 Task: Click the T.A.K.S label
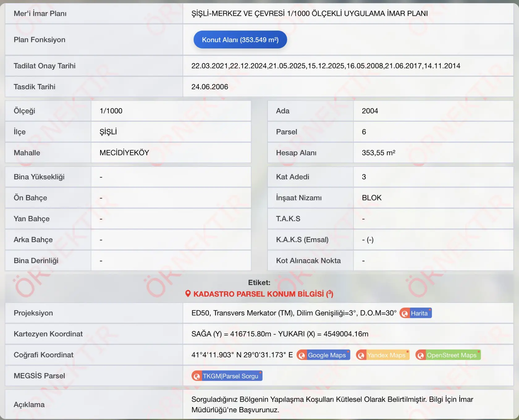[288, 219]
